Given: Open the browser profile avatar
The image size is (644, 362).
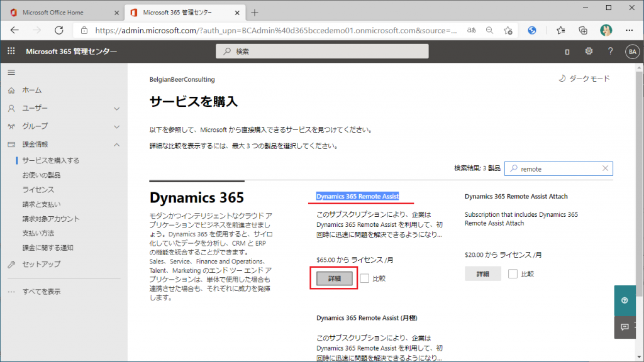Looking at the screenshot, I should click(606, 30).
